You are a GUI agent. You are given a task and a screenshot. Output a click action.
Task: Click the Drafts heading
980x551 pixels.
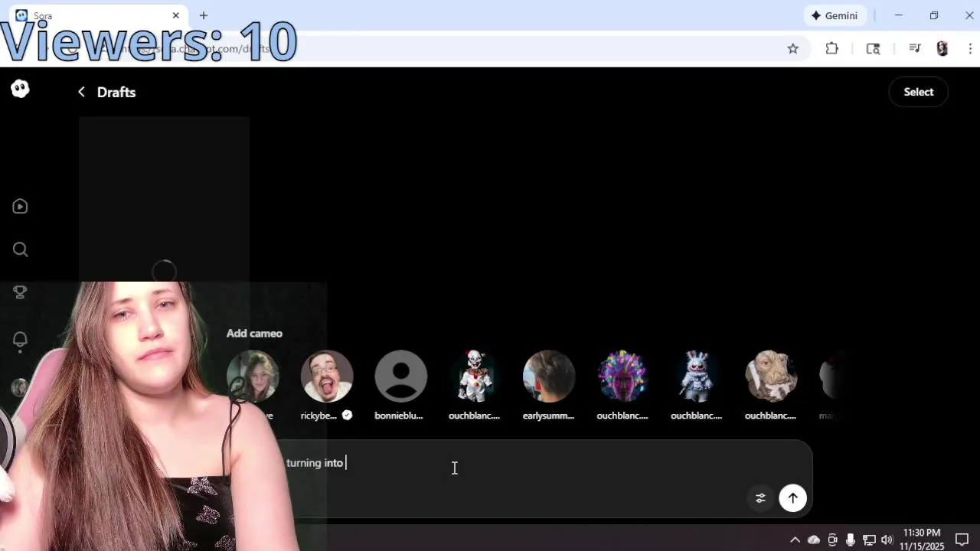pos(116,92)
